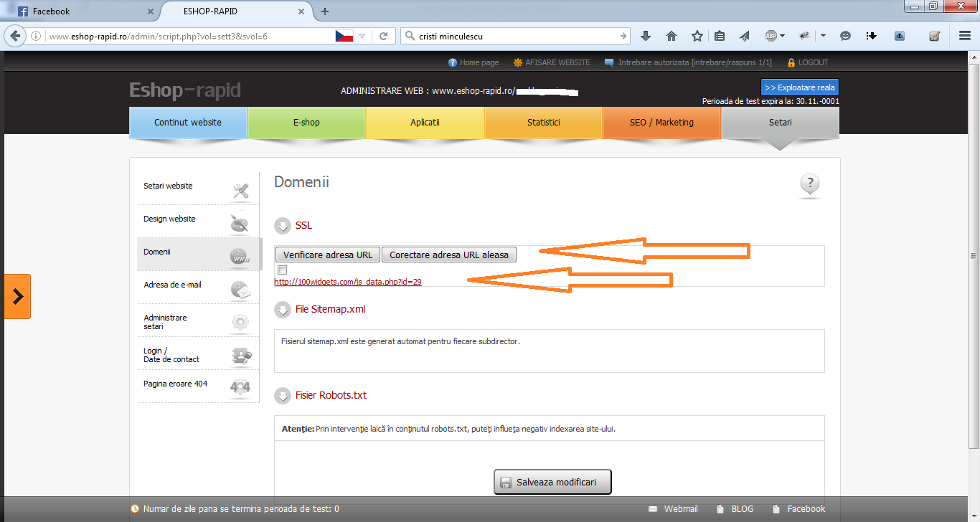Open chat smiley bubble toolbar icon
This screenshot has width=980, height=522.
coord(846,36)
